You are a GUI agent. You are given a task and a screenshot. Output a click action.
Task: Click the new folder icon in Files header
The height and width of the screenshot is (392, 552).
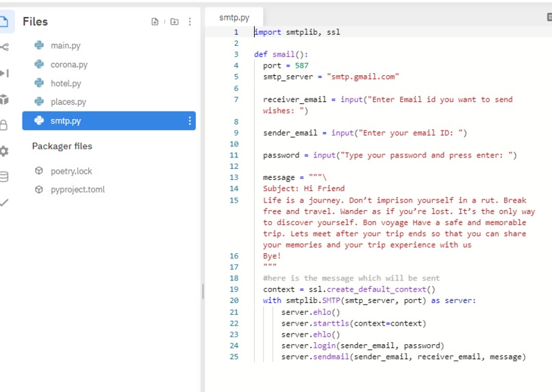click(x=174, y=22)
